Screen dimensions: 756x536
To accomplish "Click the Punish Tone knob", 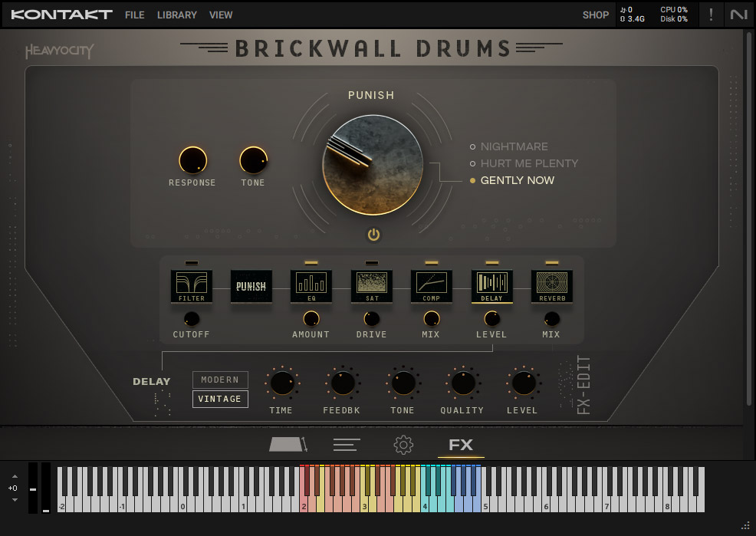I will click(x=254, y=160).
